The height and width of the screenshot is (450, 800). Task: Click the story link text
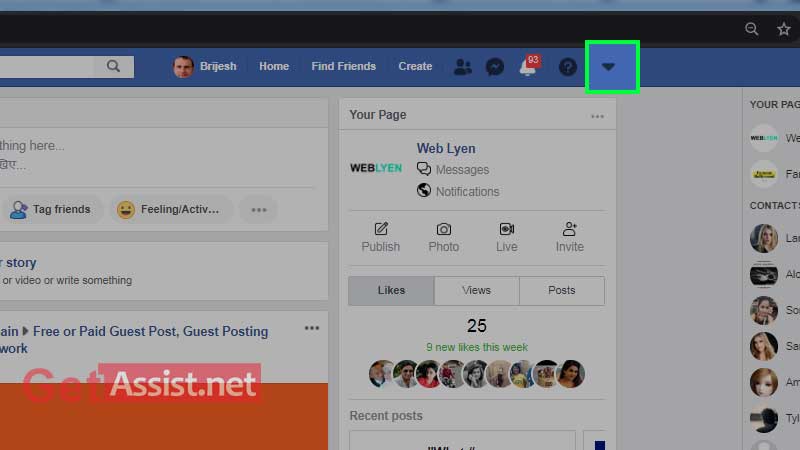(x=18, y=263)
